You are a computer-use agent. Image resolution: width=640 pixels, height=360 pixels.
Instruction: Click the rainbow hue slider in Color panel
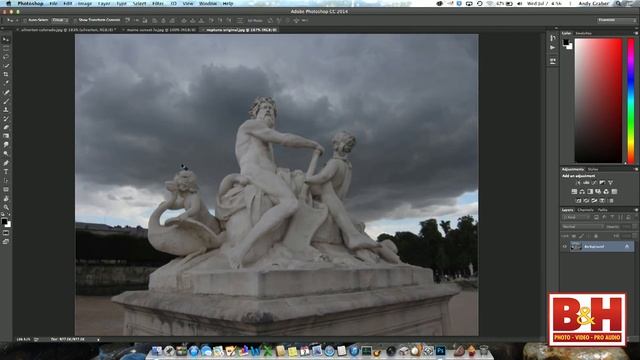click(x=631, y=101)
